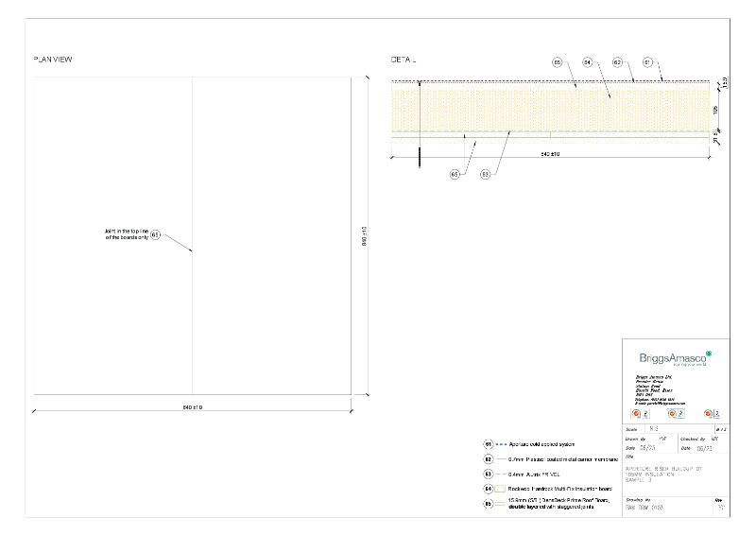Viewport: 756px width, 535px height.
Task: Click the 15.9 dimension at the detail's top right
Action: pyautogui.click(x=725, y=82)
